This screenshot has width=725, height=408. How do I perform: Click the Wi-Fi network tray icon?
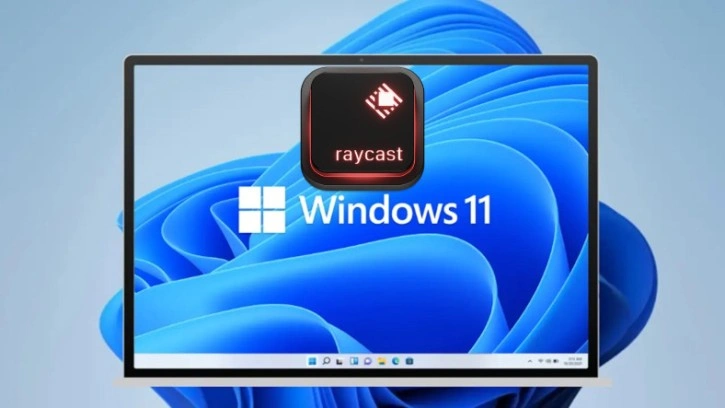point(540,361)
